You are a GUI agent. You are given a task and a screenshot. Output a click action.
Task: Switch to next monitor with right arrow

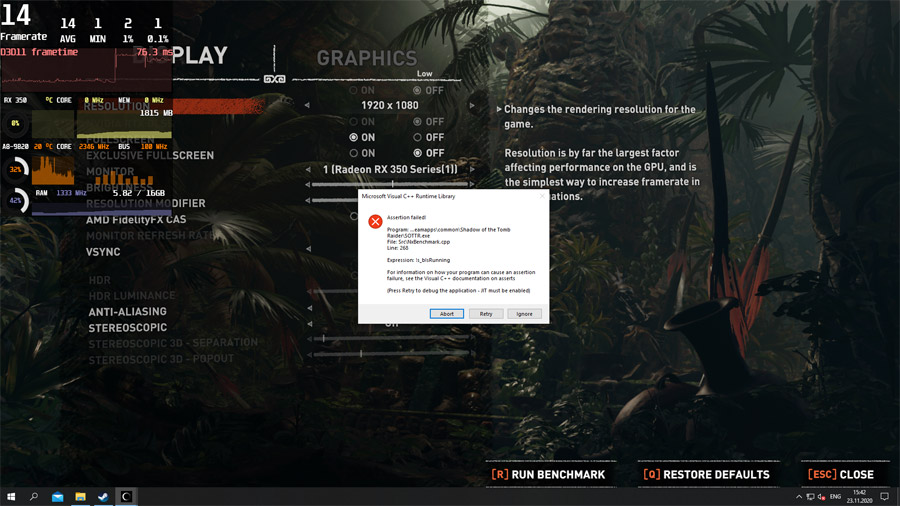coord(472,169)
